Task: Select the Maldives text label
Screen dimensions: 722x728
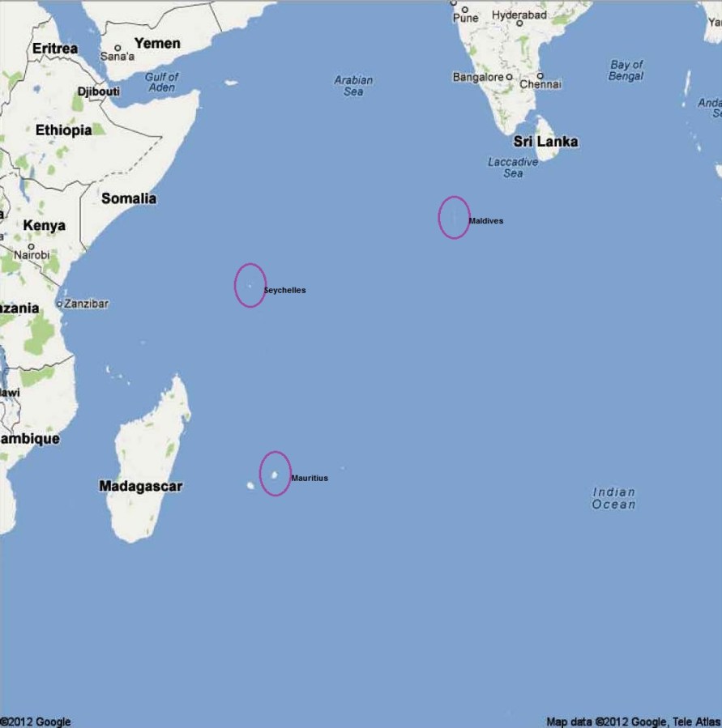Action: [x=486, y=221]
